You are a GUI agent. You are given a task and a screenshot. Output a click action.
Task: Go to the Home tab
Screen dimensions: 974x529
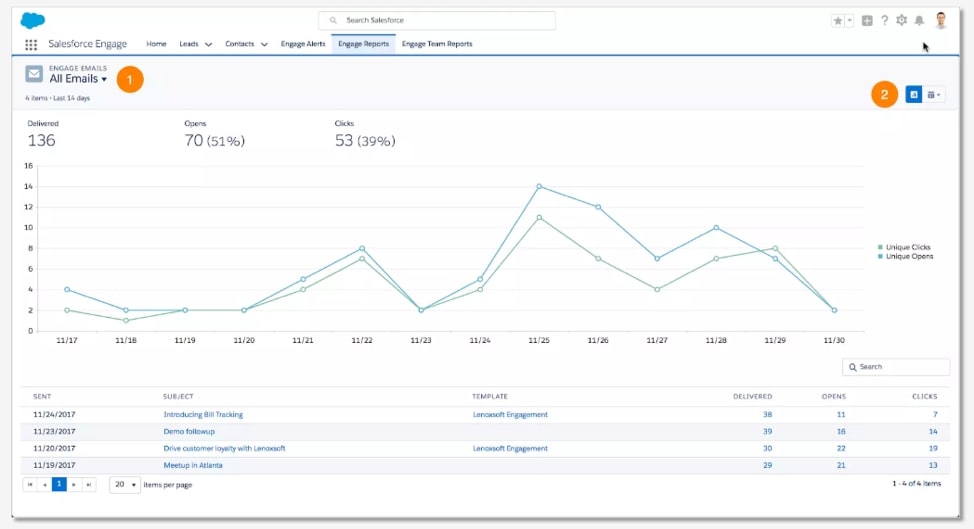click(156, 44)
